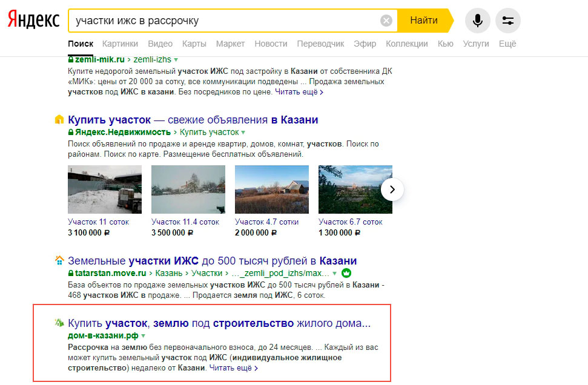Clear the search query with X icon
The height and width of the screenshot is (385, 588).
tap(386, 20)
